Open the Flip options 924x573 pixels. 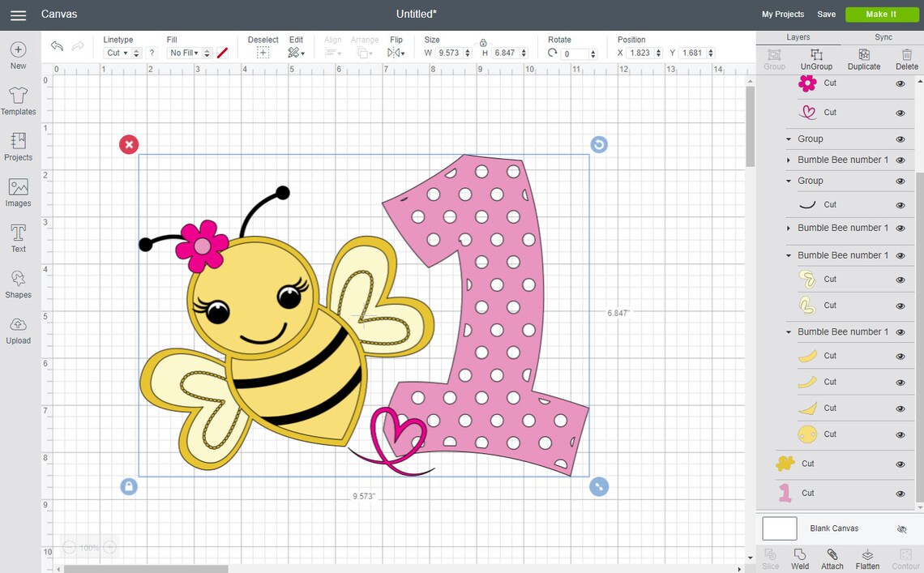396,53
